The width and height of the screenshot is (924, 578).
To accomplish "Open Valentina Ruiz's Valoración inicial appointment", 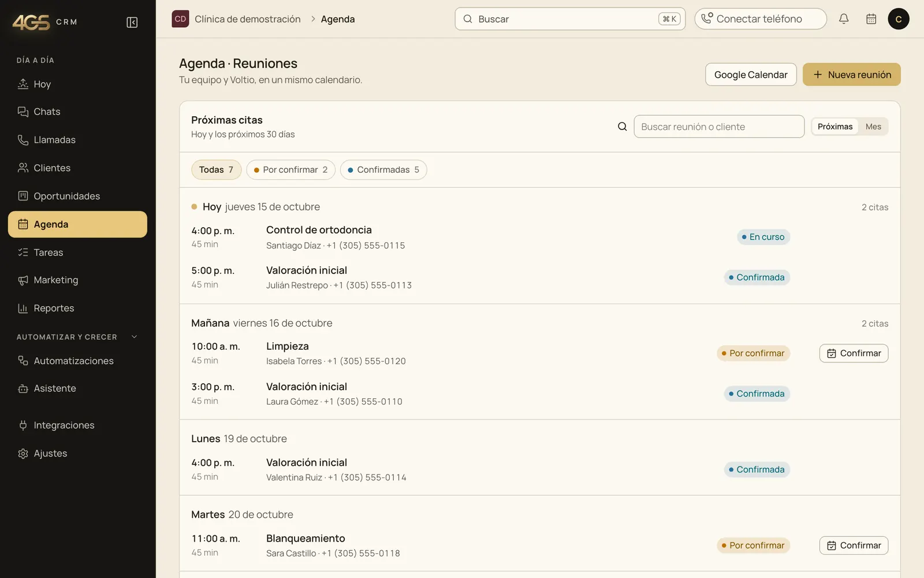I will point(539,469).
